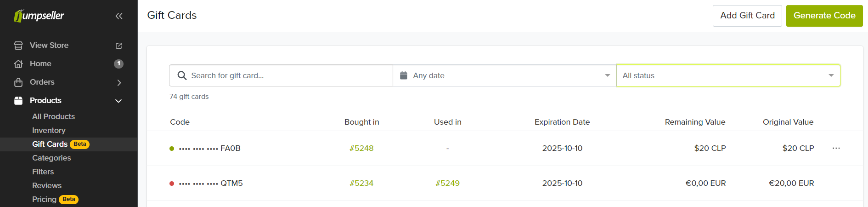868x207 pixels.
Task: Click the Add Gift Card button
Action: coord(747,16)
